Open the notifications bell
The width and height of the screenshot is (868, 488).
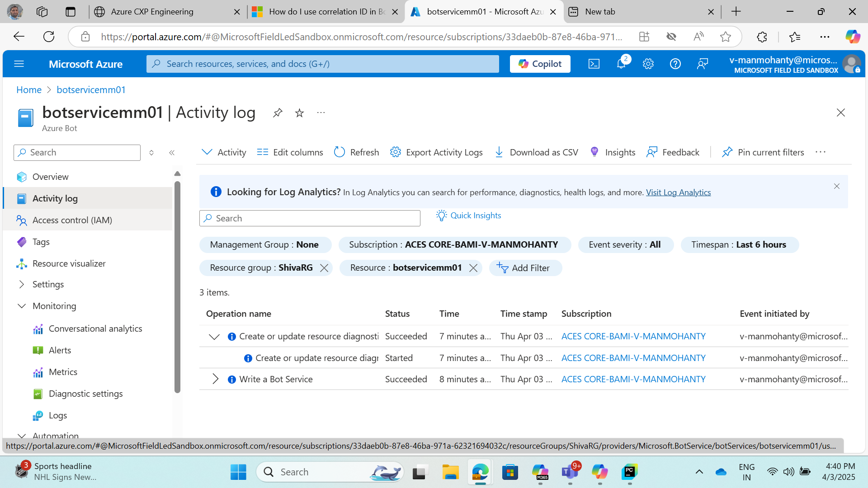click(x=622, y=64)
